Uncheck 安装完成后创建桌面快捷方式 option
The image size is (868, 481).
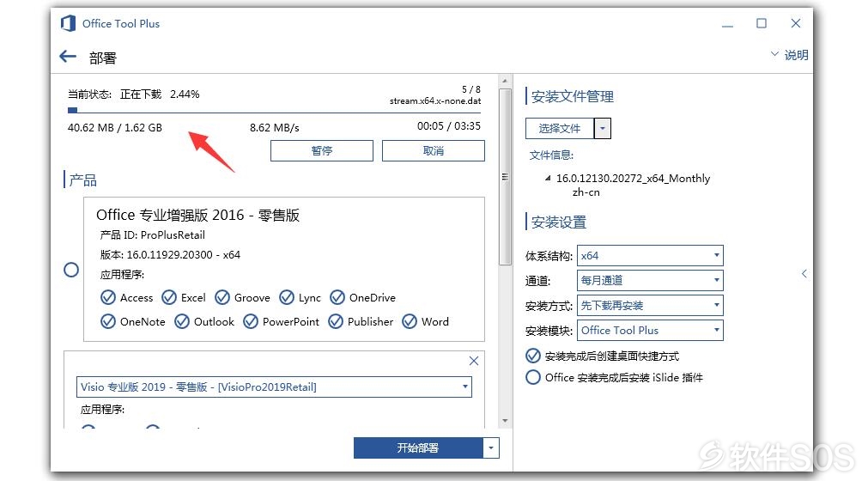tap(532, 356)
